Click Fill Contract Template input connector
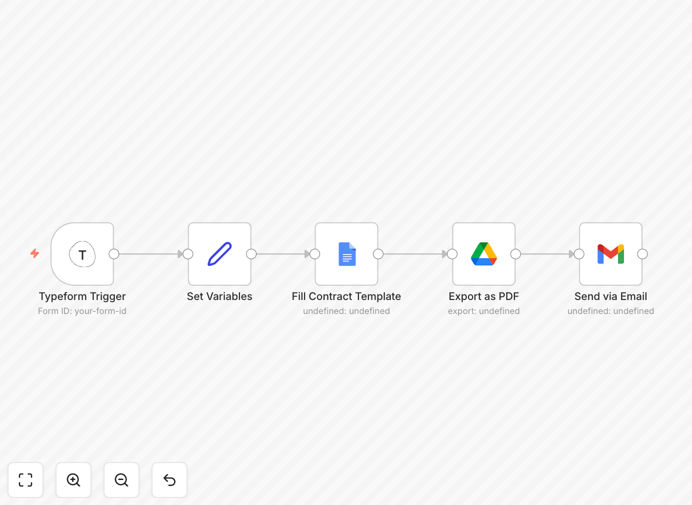692x505 pixels. (315, 254)
